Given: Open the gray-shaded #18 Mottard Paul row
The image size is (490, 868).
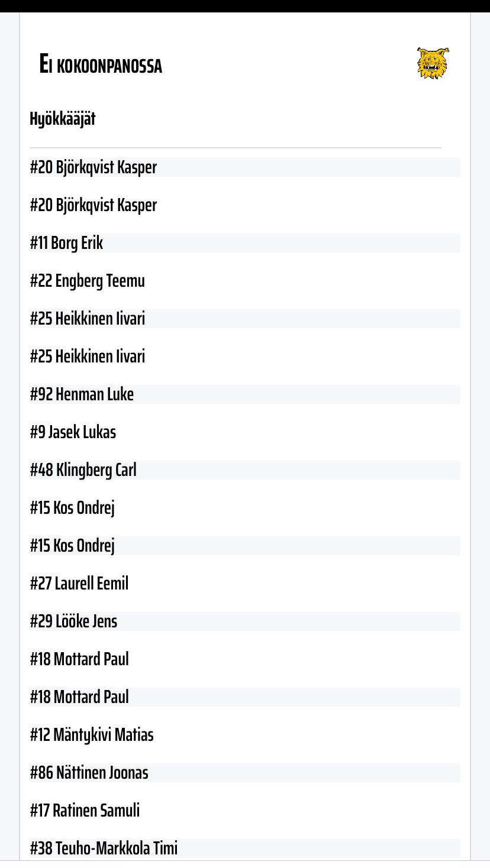Looking at the screenshot, I should 79,697.
